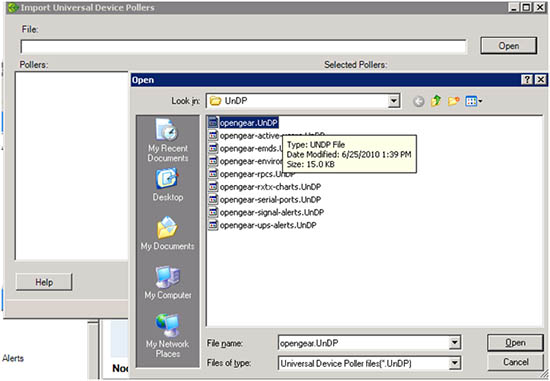Open My Recent Documents in places bar
Viewport: 550px width, 381px height.
(x=168, y=140)
